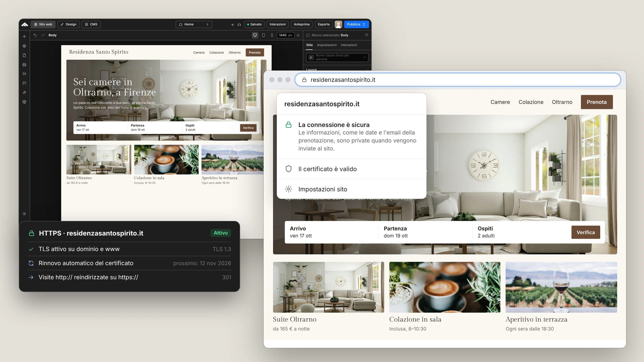Open the Home page selector dropdown
Image resolution: width=644 pixels, height=362 pixels.
(x=194, y=24)
